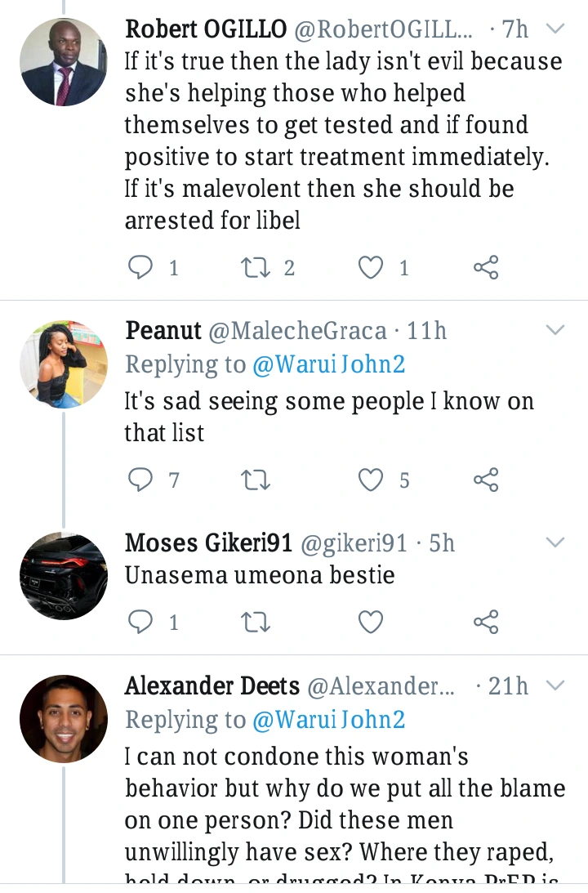Viewport: 588px width, 893px height.
Task: Retweet Peanut's tweet about the list
Action: click(x=256, y=480)
